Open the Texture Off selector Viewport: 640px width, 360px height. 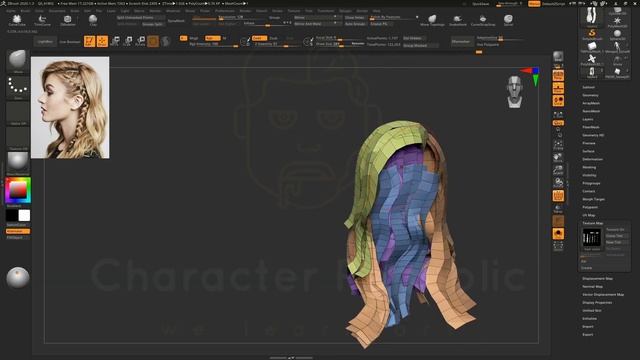(18, 138)
